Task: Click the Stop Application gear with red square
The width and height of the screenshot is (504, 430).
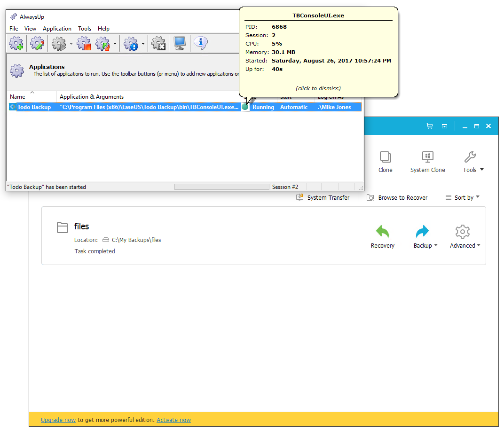Action: point(84,43)
